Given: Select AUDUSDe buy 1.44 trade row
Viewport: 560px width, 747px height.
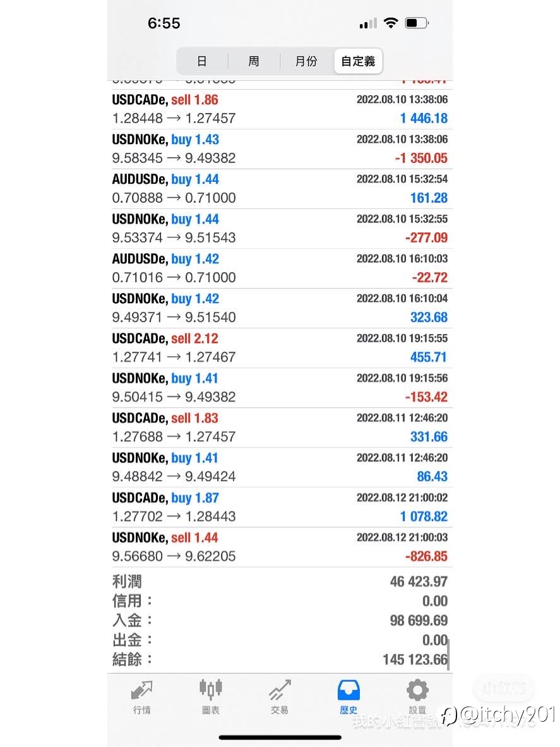Looking at the screenshot, I should [280, 189].
